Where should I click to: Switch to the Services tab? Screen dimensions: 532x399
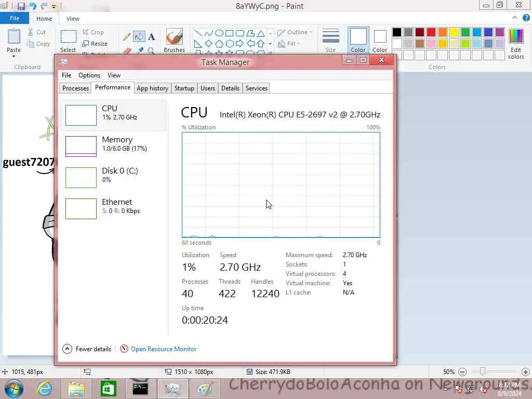pyautogui.click(x=257, y=88)
